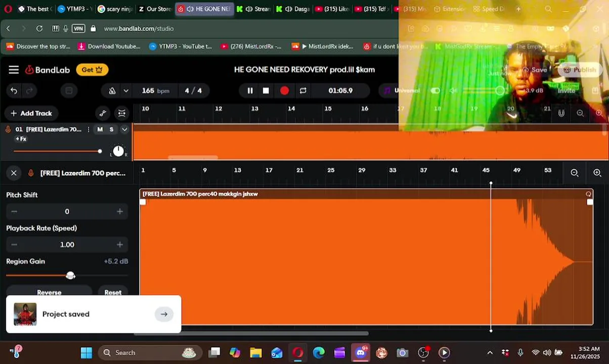The width and height of the screenshot is (609, 364).
Task: Stop playback
Action: (x=266, y=90)
